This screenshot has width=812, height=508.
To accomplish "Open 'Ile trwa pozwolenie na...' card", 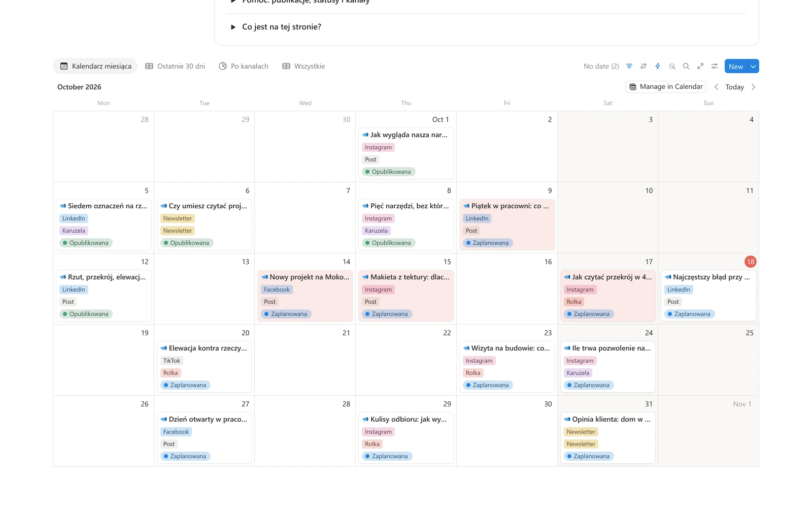I will point(608,367).
